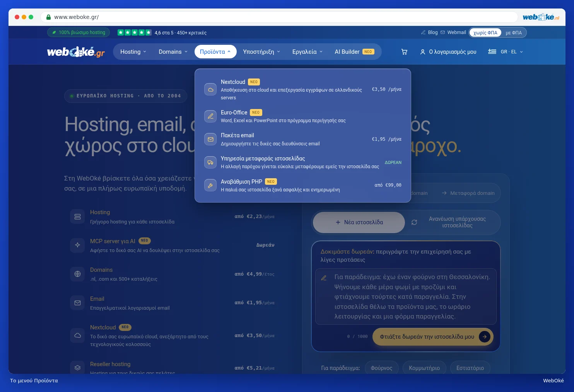Screen dimensions: 574x392
Task: Open Ο λογαριασμός μου
Action: (448, 52)
